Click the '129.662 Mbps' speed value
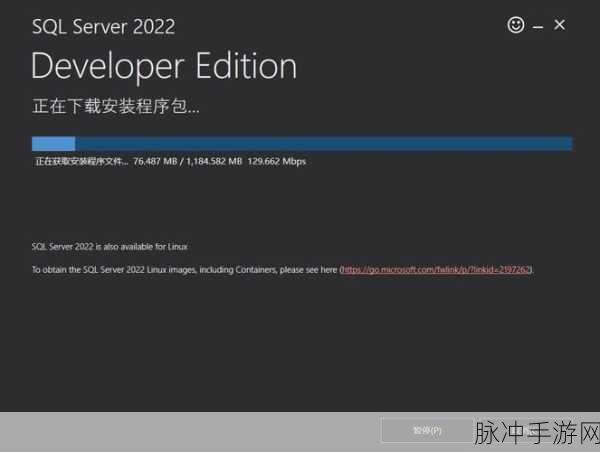 pyautogui.click(x=277, y=162)
